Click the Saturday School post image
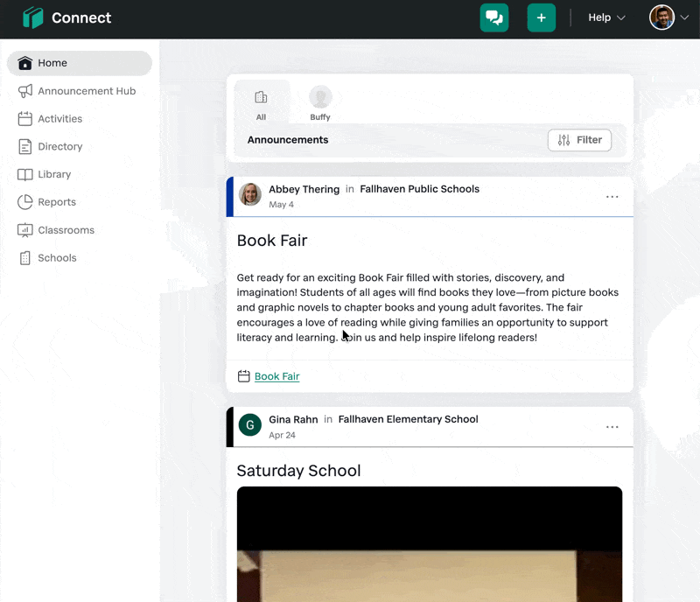700x602 pixels. click(x=430, y=544)
